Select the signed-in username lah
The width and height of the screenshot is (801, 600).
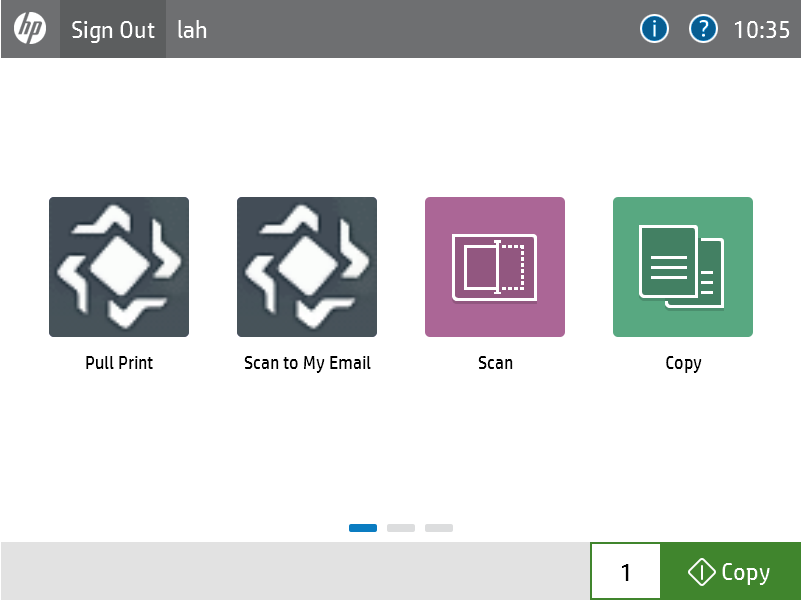192,30
